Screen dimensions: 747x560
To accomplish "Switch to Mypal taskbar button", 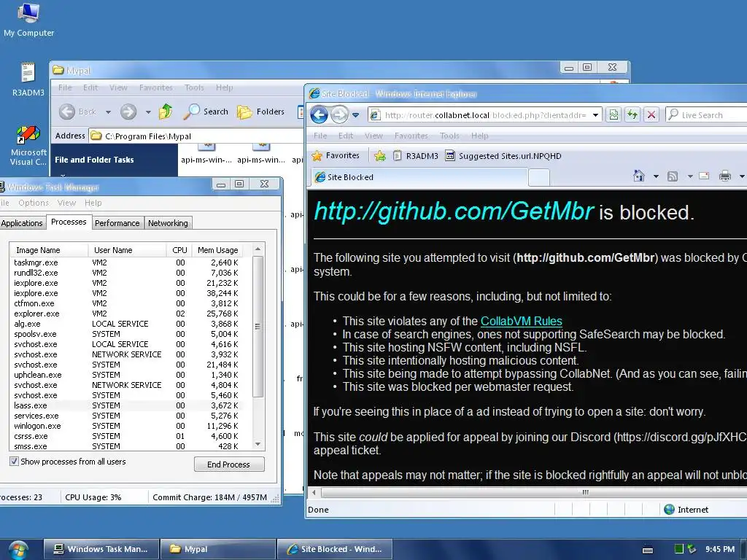I will coord(218,549).
